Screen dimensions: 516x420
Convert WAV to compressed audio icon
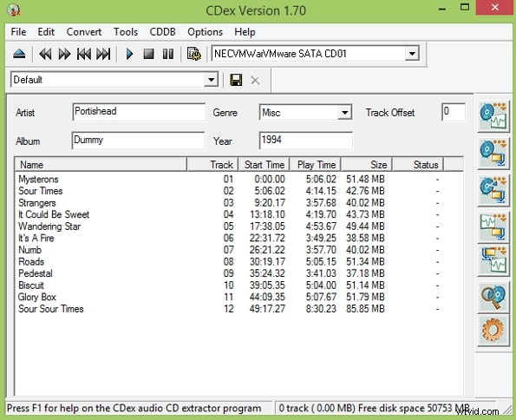[x=493, y=226]
